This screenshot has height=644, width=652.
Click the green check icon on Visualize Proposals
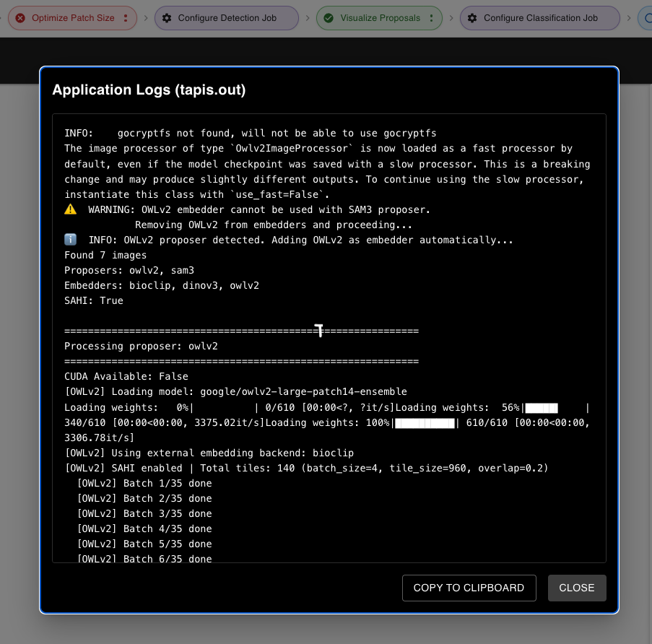(x=329, y=18)
